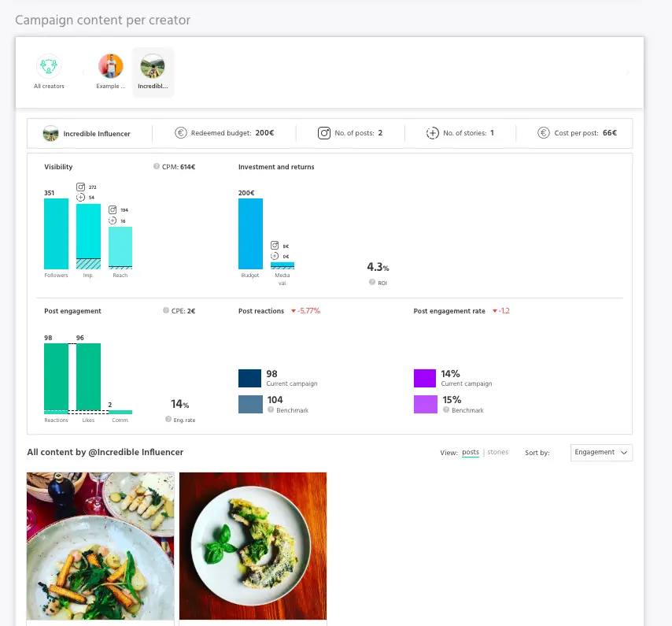The height and width of the screenshot is (626, 672).
Task: Click the info icon beside Eng. rate
Action: point(168,420)
